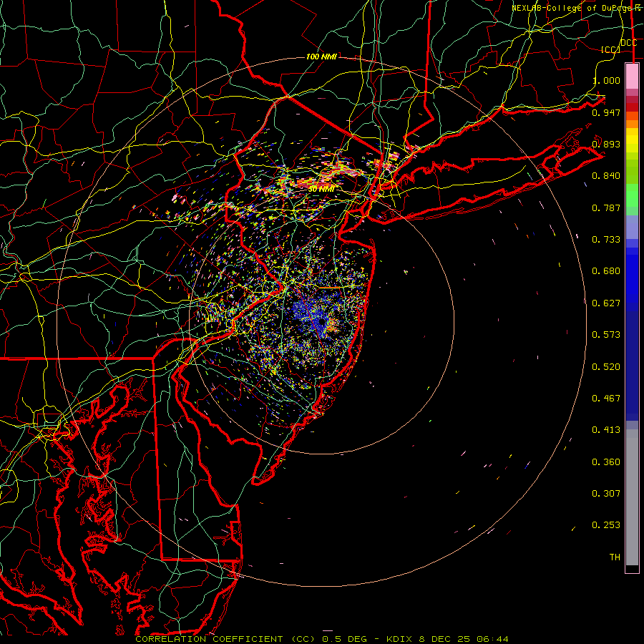Screen dimensions: 644x644
Task: Select the 0.680 scale value
Action: click(x=606, y=271)
